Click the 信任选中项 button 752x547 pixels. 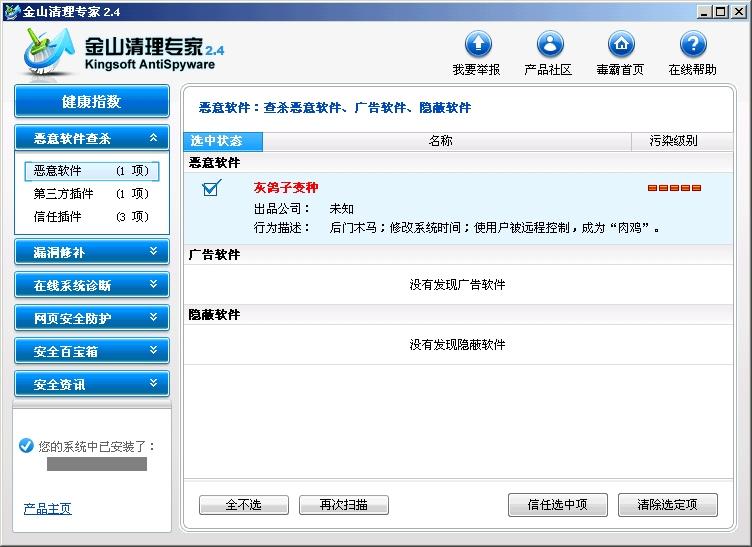click(558, 505)
